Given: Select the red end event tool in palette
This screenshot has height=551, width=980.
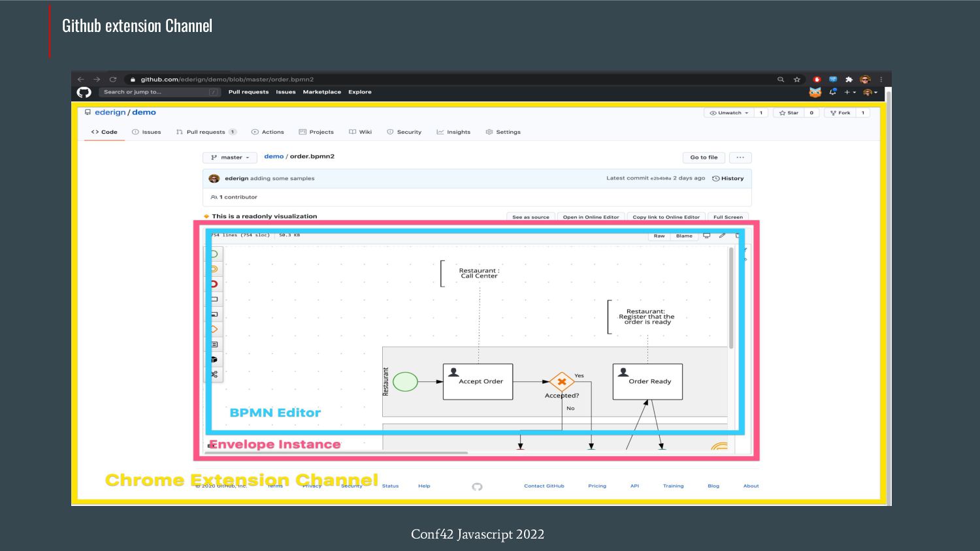Looking at the screenshot, I should [x=214, y=284].
